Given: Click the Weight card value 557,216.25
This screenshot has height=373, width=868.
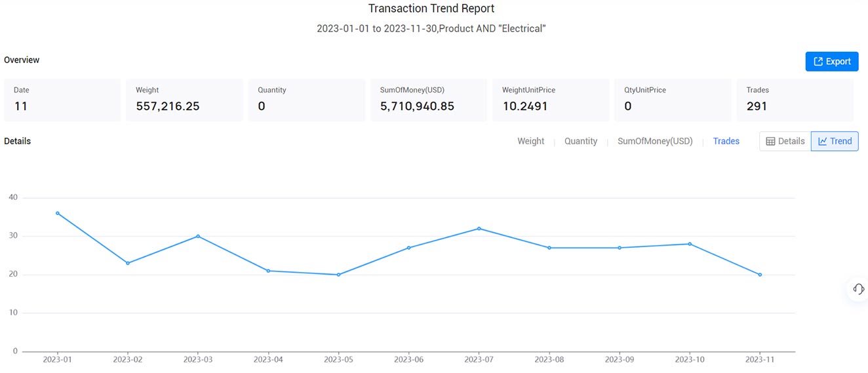Looking at the screenshot, I should (168, 106).
